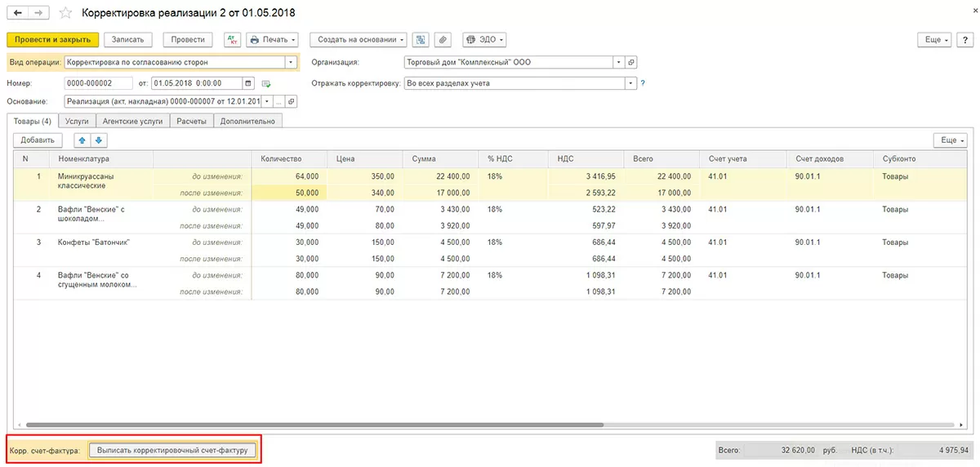Click the back navigation arrow
Image resolution: width=980 pixels, height=467 pixels.
click(18, 13)
